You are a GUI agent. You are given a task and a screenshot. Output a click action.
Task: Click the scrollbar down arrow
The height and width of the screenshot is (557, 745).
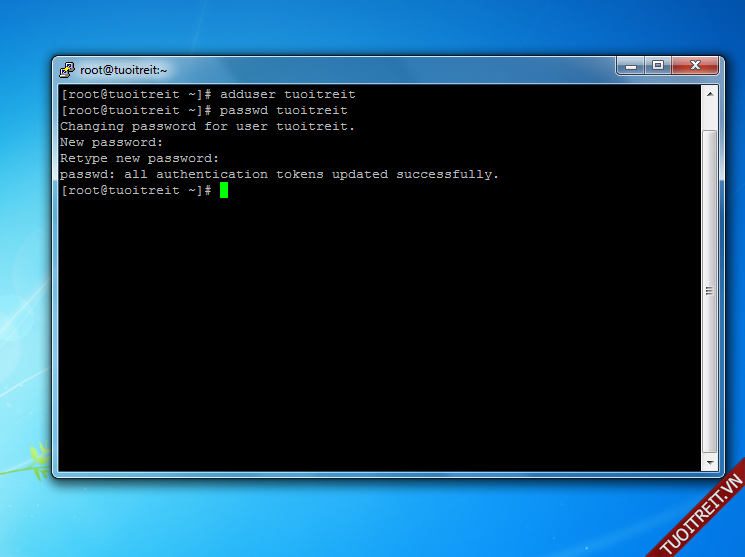point(709,462)
